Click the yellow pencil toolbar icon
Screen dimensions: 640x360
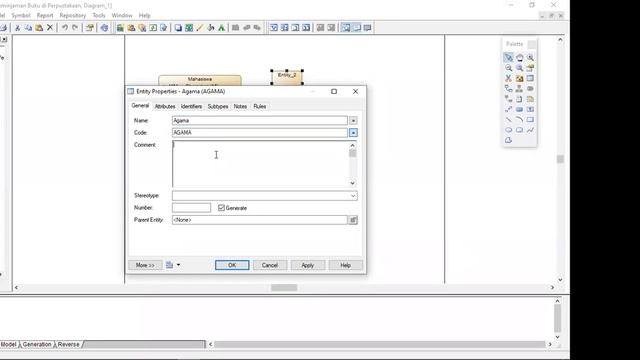click(x=200, y=28)
